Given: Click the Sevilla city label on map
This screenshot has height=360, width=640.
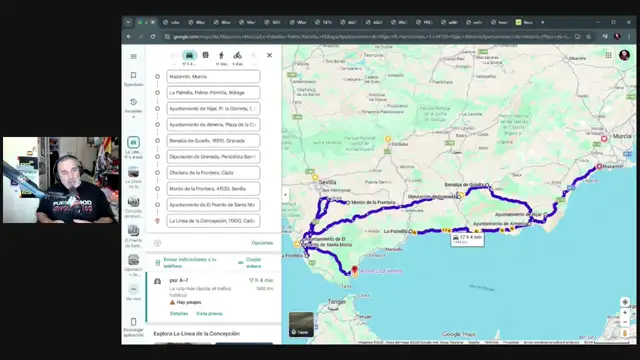Looking at the screenshot, I should (x=327, y=182).
